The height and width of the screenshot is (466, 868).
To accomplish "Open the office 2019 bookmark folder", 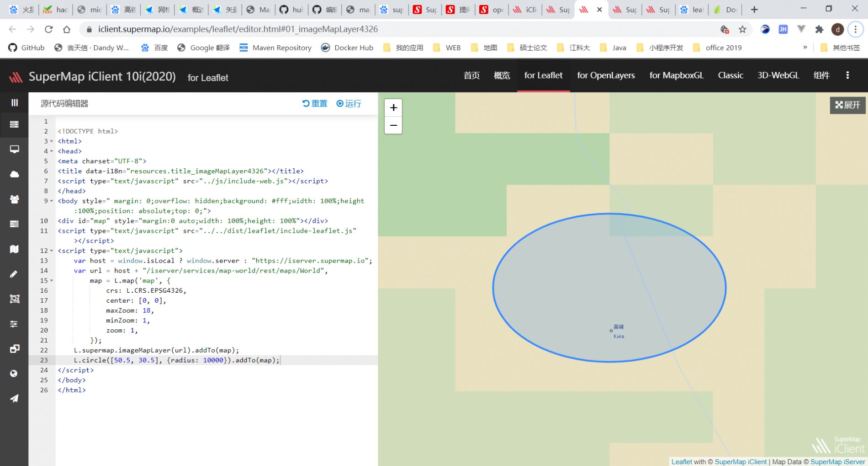I will tap(717, 48).
